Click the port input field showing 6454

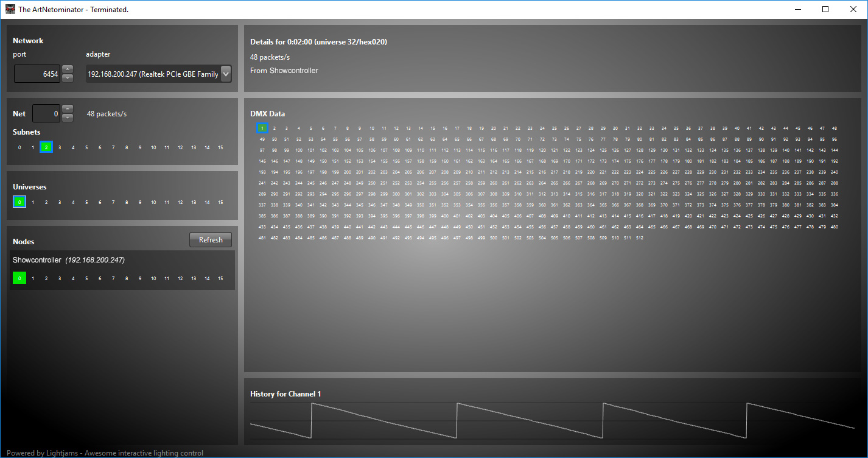coord(37,74)
